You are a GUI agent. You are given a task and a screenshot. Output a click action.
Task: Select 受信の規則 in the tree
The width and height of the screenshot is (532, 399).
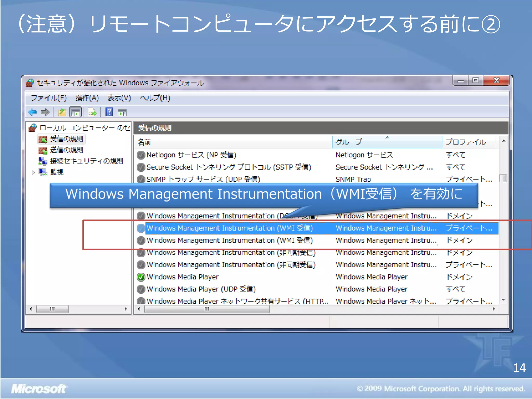(66, 139)
